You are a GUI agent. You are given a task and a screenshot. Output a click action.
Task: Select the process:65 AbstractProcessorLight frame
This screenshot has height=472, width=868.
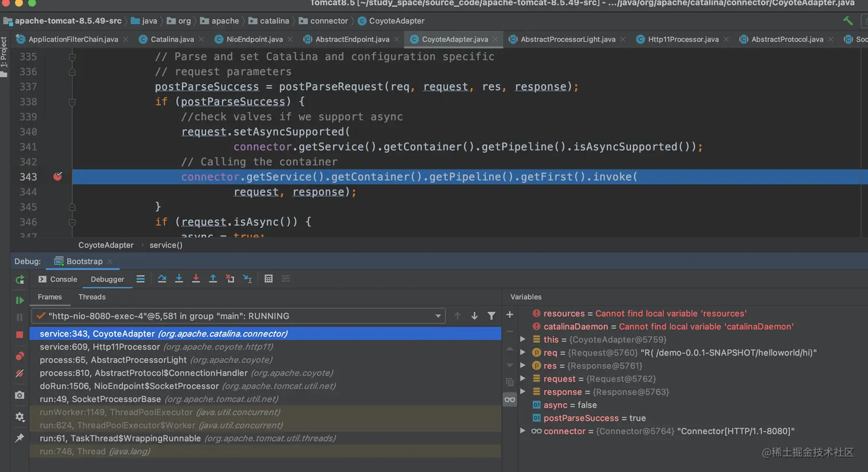point(265,360)
